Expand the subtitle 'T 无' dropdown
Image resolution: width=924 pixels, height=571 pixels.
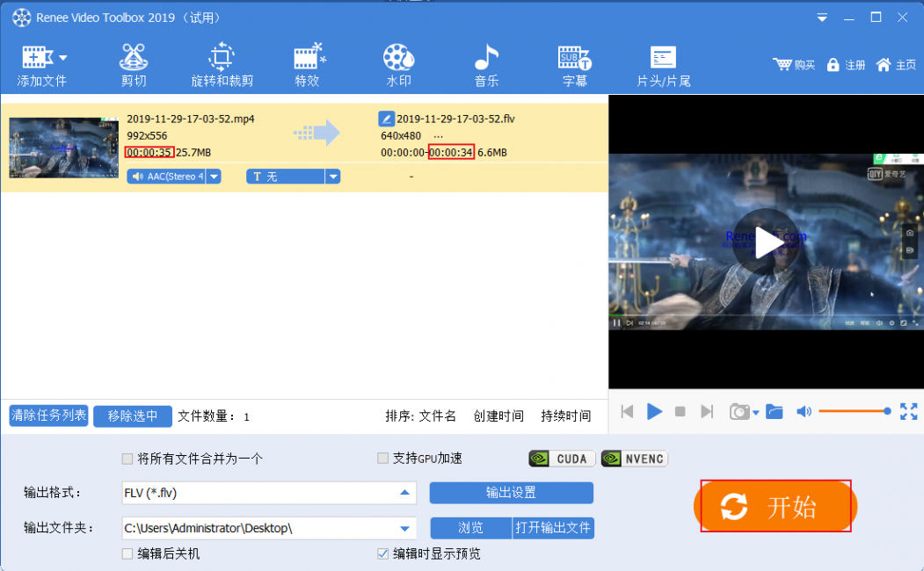click(333, 176)
